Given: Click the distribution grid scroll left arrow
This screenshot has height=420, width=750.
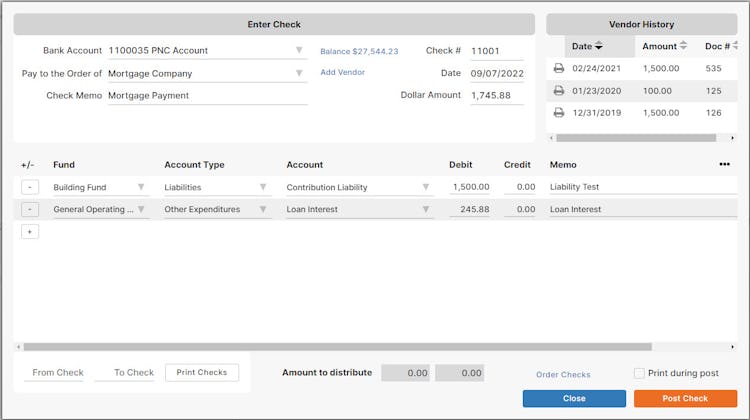Looking at the screenshot, I should pyautogui.click(x=18, y=347).
